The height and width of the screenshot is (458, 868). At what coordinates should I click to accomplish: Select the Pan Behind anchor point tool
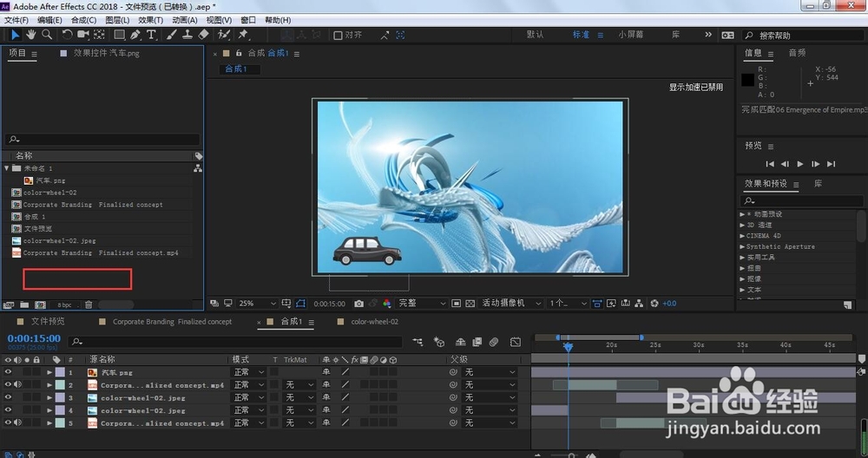coord(99,35)
